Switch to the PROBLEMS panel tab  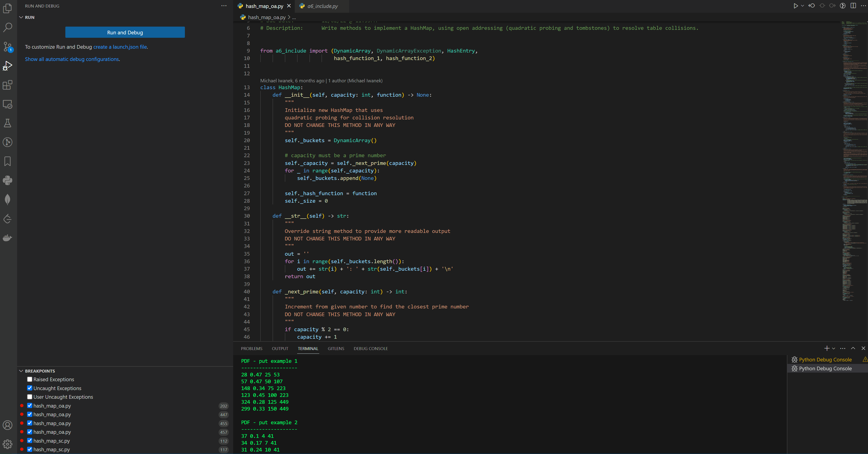point(251,349)
